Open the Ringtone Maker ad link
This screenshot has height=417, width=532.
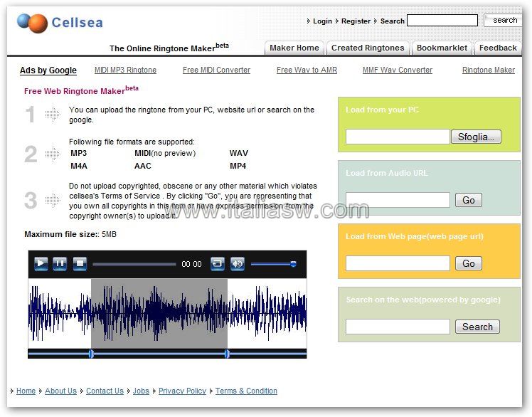tap(488, 70)
